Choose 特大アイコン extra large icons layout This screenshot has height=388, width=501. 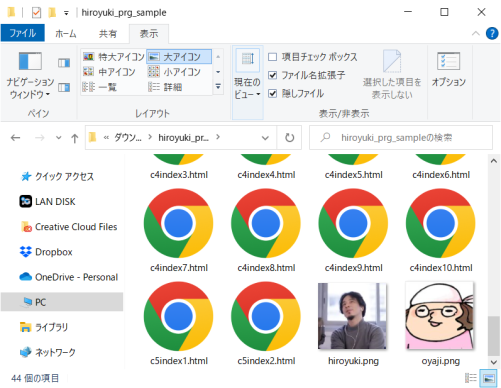(113, 57)
